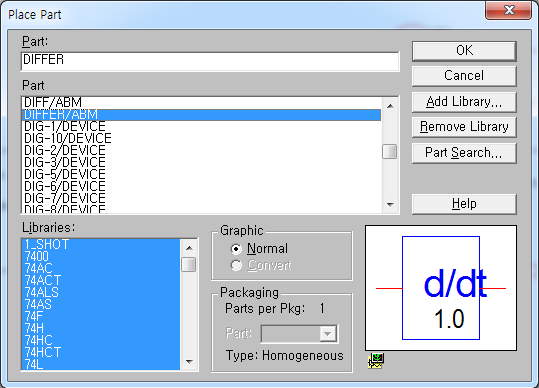The height and width of the screenshot is (388, 539).
Task: Select DIG-5/DEVICE in the part list
Action: point(202,175)
